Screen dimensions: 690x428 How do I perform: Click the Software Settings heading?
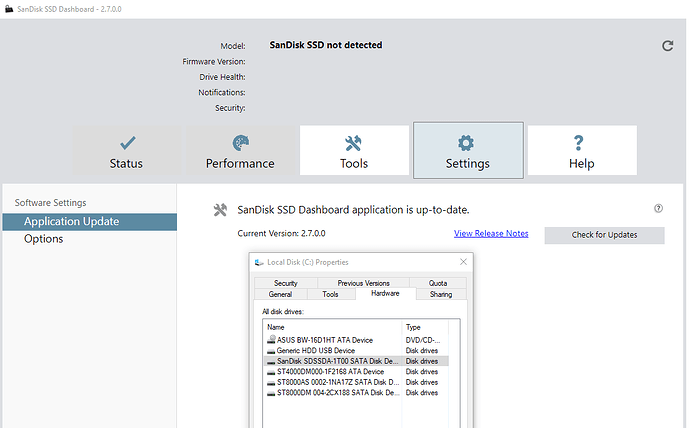point(51,203)
